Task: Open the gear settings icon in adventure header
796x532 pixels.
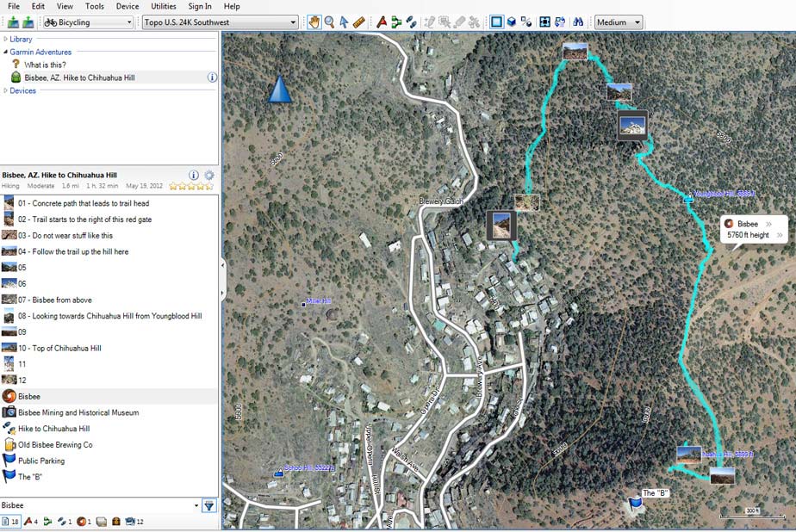Action: 209,175
